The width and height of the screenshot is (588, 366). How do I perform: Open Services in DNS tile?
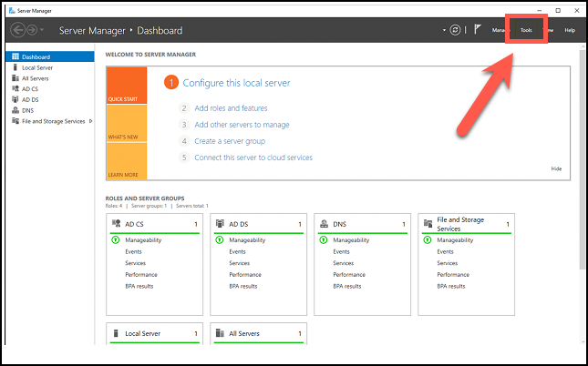tap(343, 263)
